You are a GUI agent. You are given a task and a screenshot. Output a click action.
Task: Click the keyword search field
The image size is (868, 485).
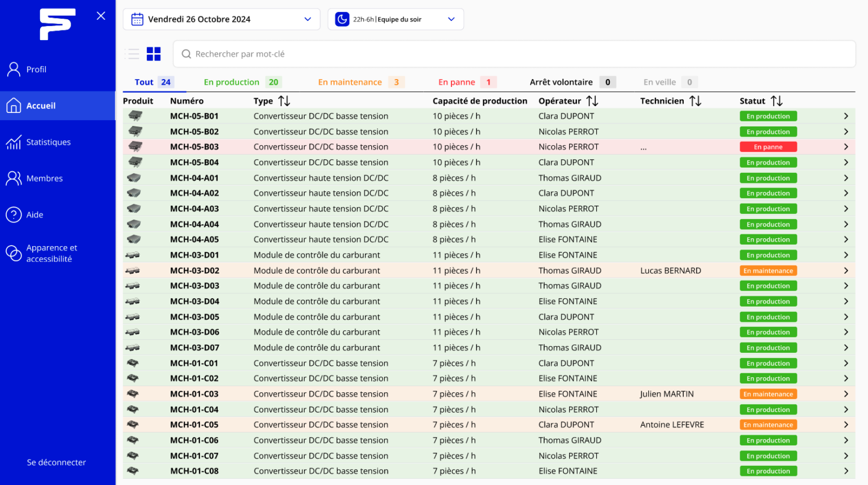click(514, 54)
